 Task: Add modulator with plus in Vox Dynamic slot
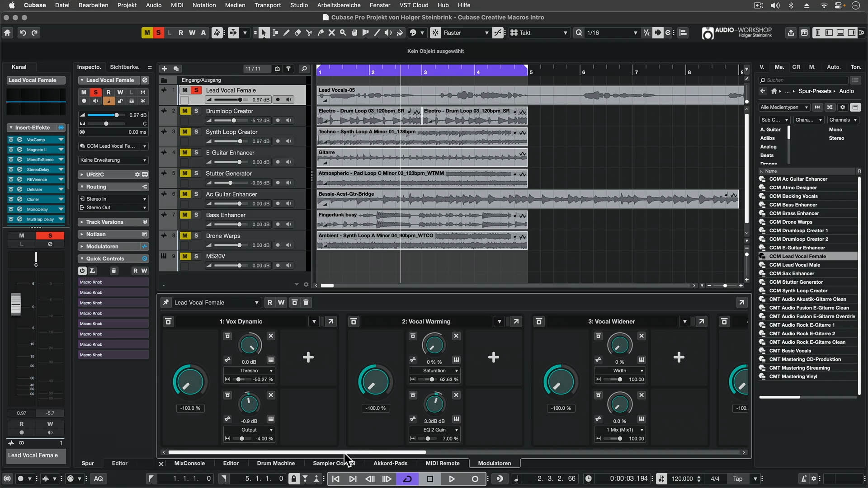(x=308, y=357)
